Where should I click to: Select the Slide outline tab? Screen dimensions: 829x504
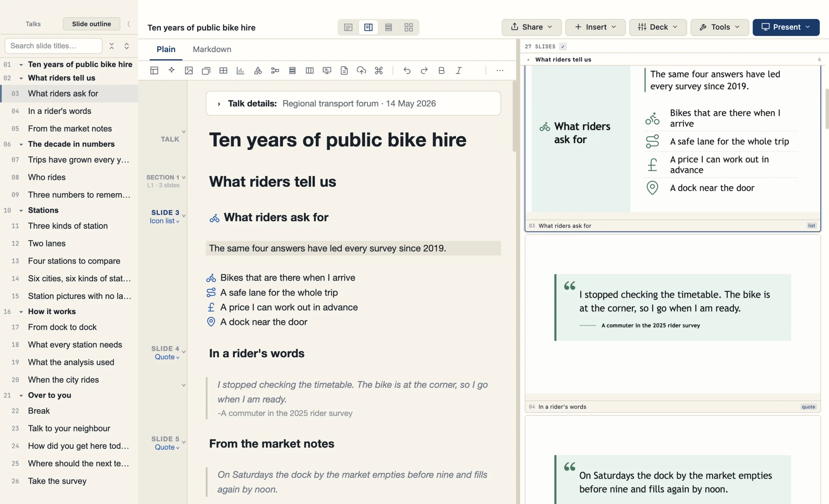click(x=92, y=24)
